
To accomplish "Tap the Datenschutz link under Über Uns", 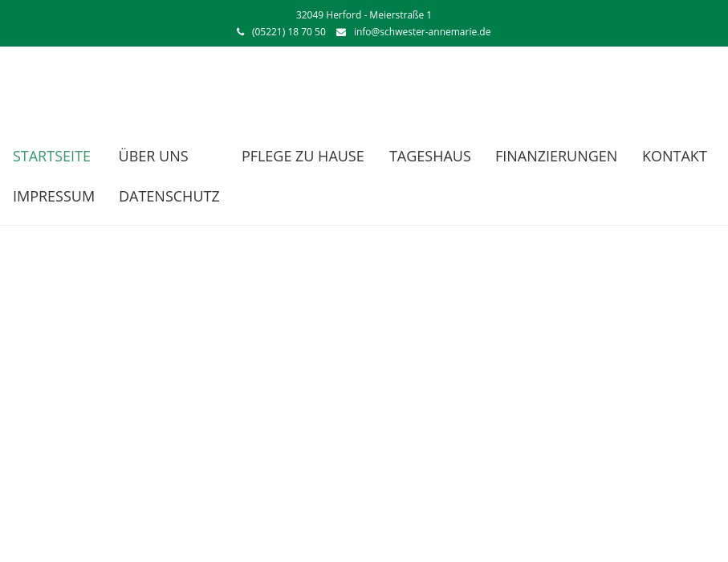I will pyautogui.click(x=169, y=196).
